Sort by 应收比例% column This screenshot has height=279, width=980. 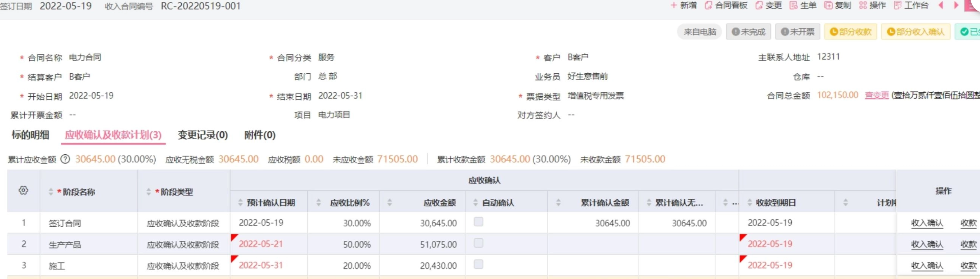(x=318, y=202)
